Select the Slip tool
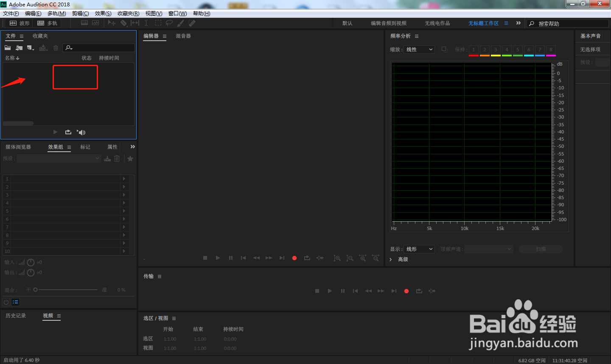Screen dimensions: 611x364 tap(135, 23)
